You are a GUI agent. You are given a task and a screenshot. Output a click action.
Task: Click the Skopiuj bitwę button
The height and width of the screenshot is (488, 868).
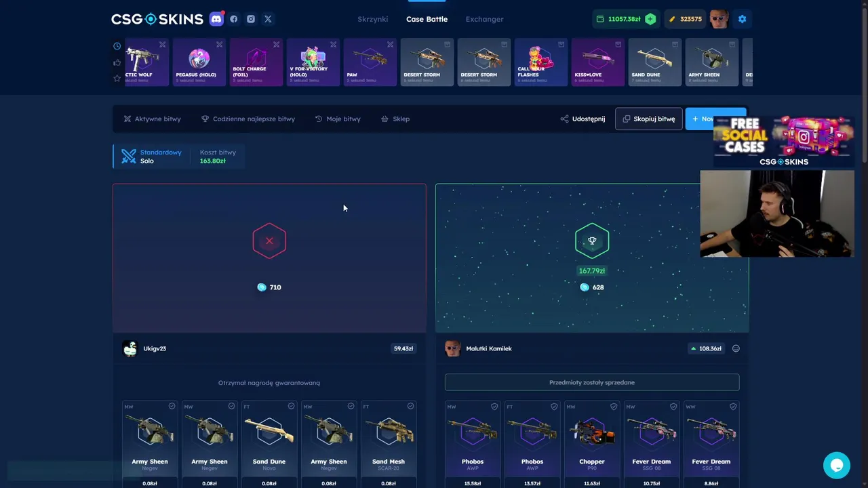pos(649,119)
